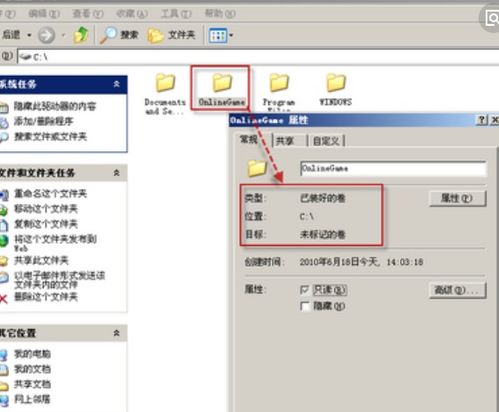
Task: Select the OnlineGame folder icon
Action: tap(222, 82)
